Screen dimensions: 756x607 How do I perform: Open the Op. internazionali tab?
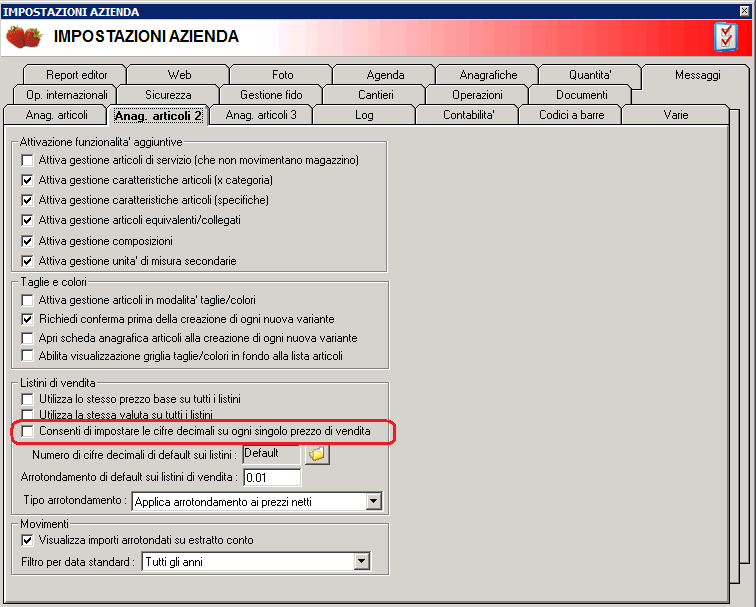[x=67, y=95]
